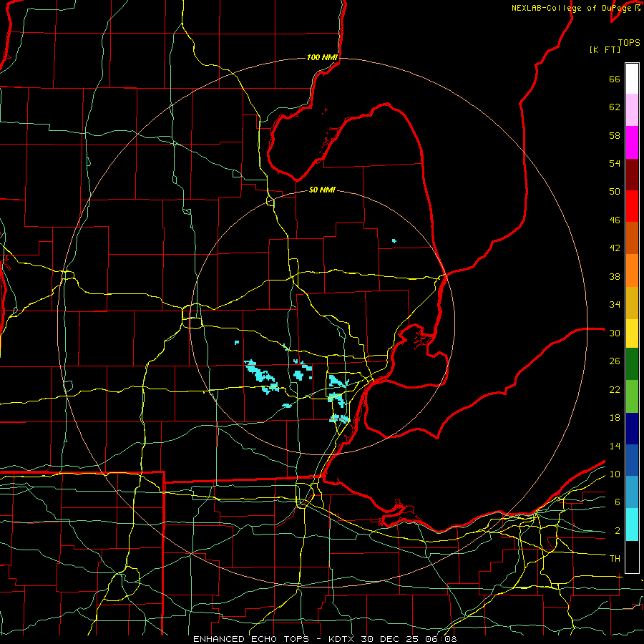
Task: Click the light green legend swatch near 22
Action: [x=632, y=396]
